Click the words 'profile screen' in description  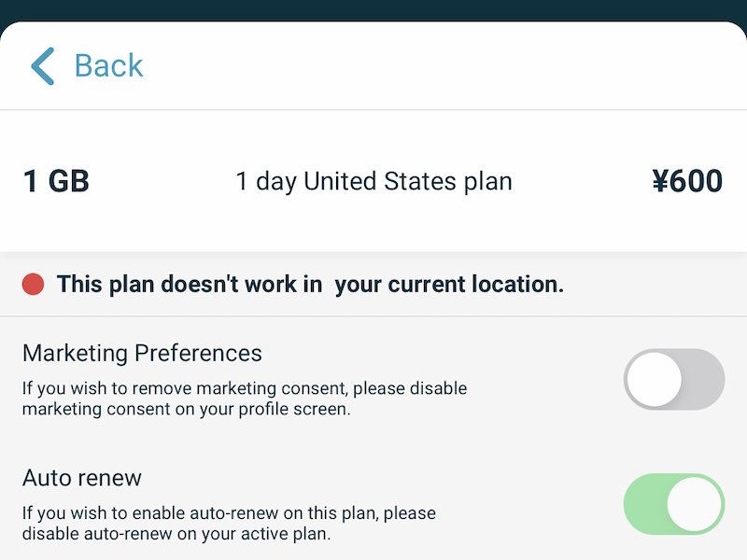[x=302, y=410]
